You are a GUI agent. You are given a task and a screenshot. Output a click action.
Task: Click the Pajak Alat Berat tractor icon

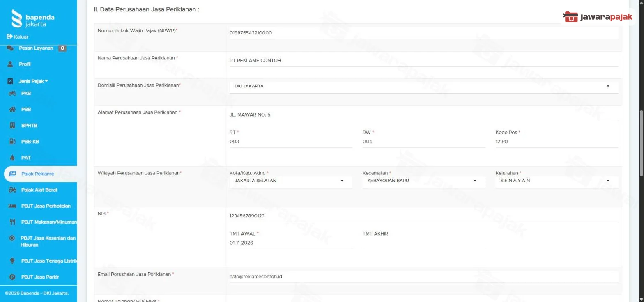coord(13,190)
